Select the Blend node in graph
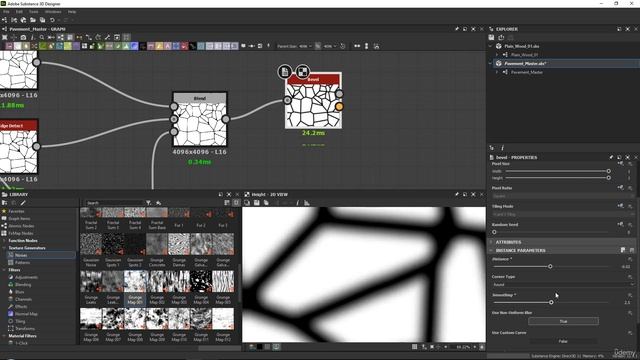 click(x=200, y=119)
